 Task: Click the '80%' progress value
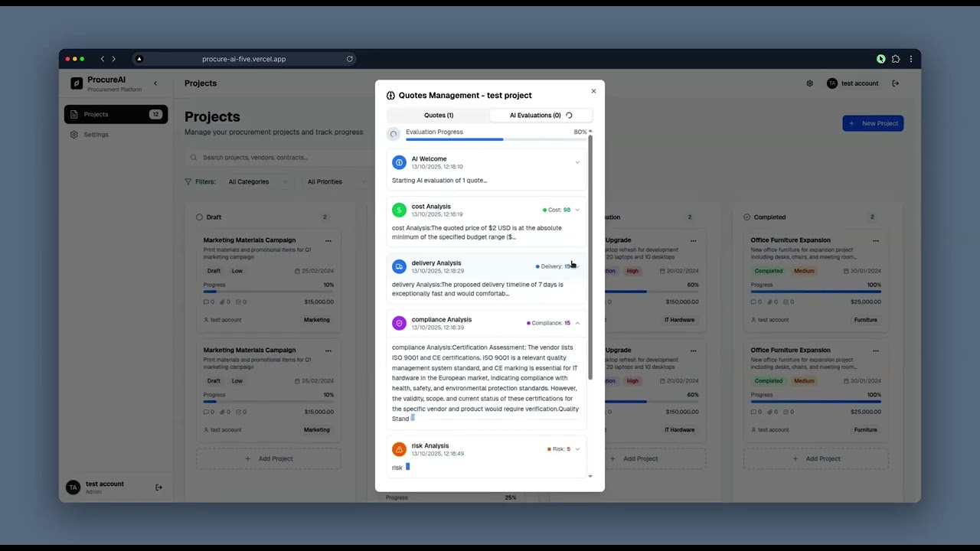pos(580,132)
